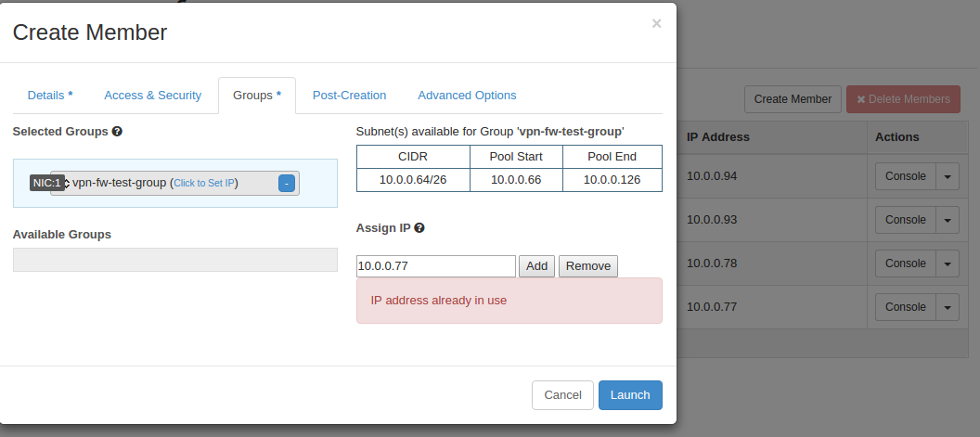980x437 pixels.
Task: Click the IP Address column header
Action: tap(718, 137)
